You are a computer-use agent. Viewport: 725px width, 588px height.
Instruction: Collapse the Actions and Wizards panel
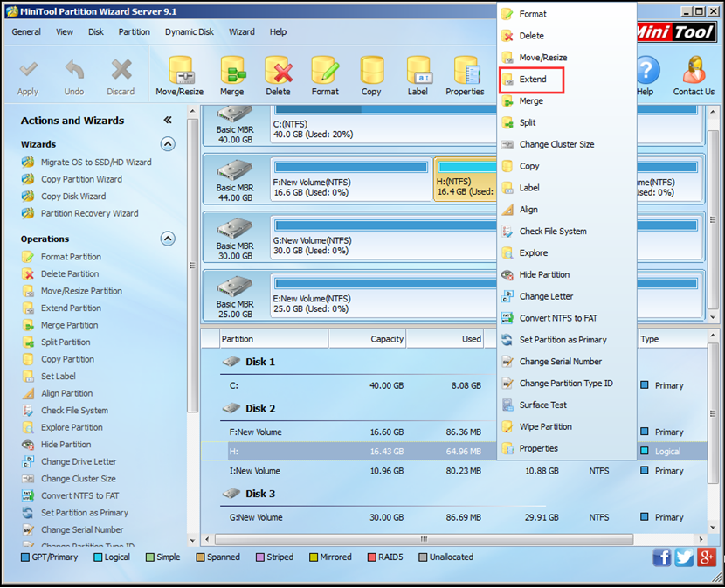point(168,121)
